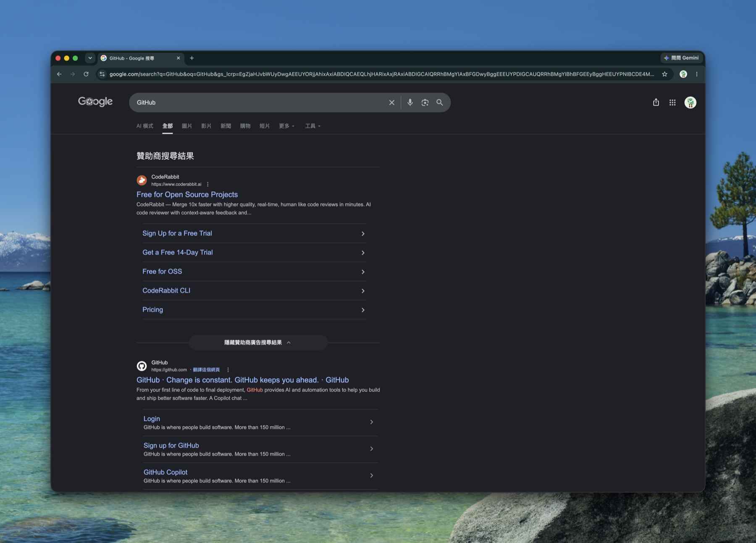Open a new tab with plus icon
Viewport: 756px width, 543px height.
click(x=192, y=58)
